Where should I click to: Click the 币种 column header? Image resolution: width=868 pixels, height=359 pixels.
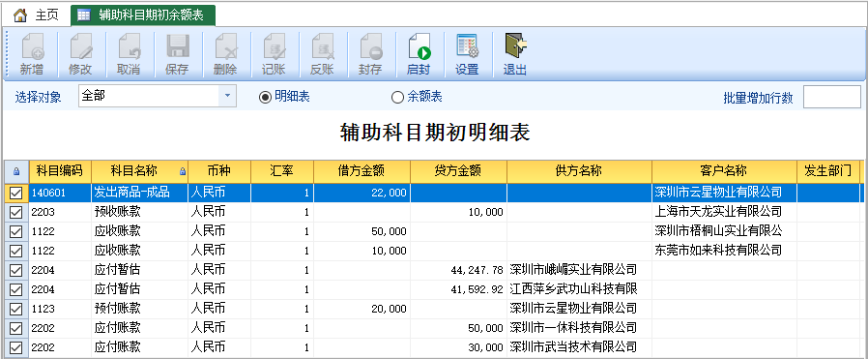pos(219,171)
